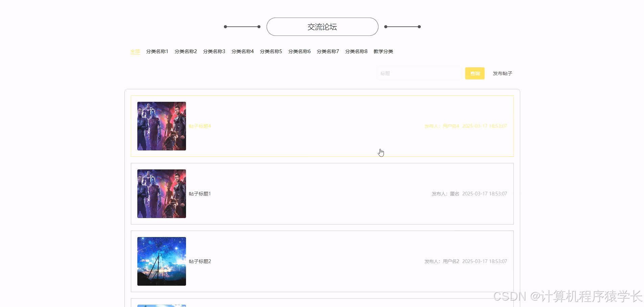Open starry sky thumbnail of 帖子标题2
Screen dimensions: 644x307
(162, 261)
